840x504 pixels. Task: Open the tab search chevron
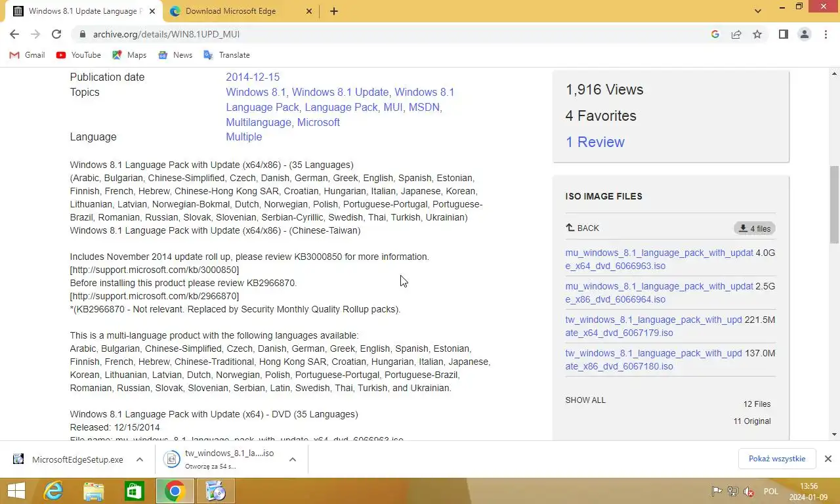click(x=758, y=11)
